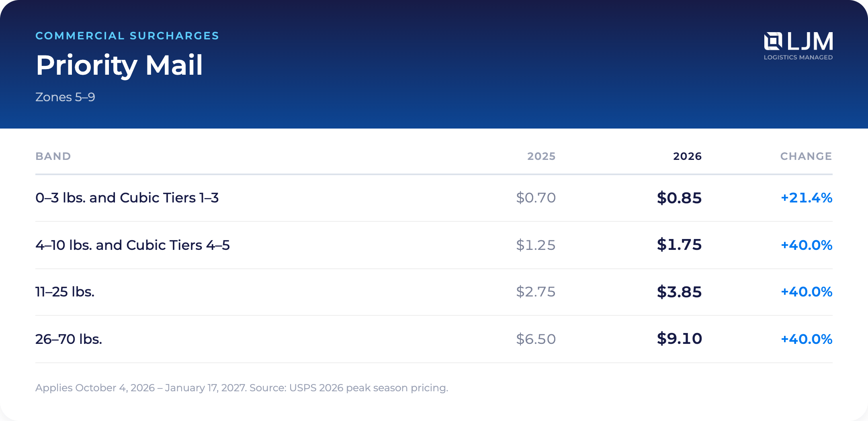The height and width of the screenshot is (421, 868).
Task: Click the BAND column header
Action: (x=53, y=156)
